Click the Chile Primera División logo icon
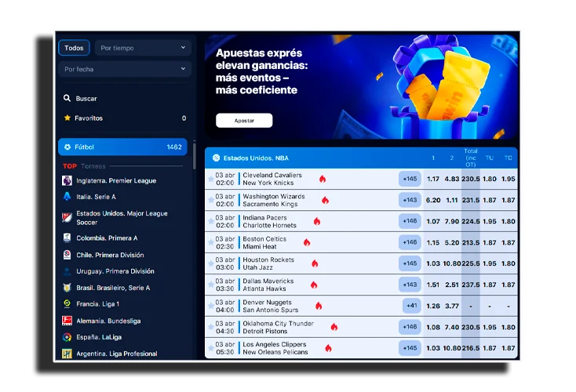Screen dimensions: 576x392 point(67,255)
